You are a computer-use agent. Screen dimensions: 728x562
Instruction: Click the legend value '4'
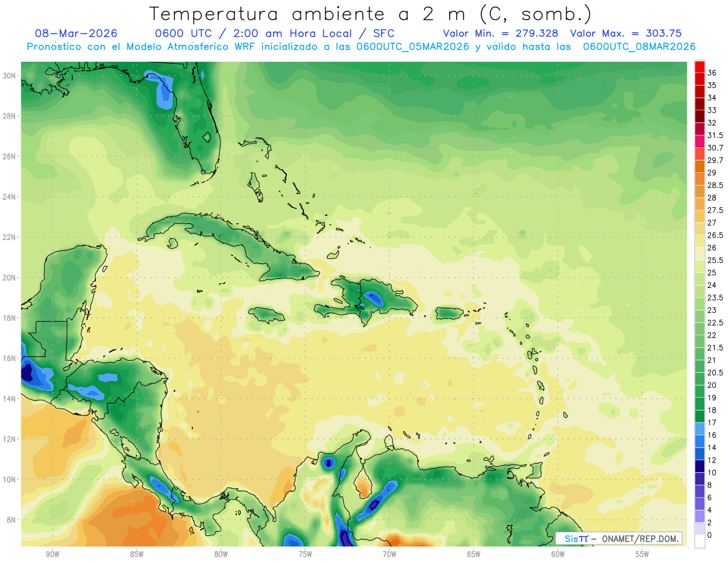pyautogui.click(x=710, y=510)
